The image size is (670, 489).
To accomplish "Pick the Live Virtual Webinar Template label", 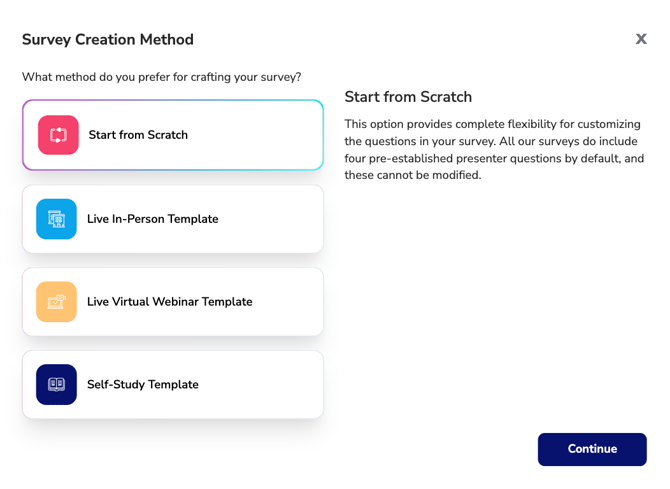I will click(170, 302).
